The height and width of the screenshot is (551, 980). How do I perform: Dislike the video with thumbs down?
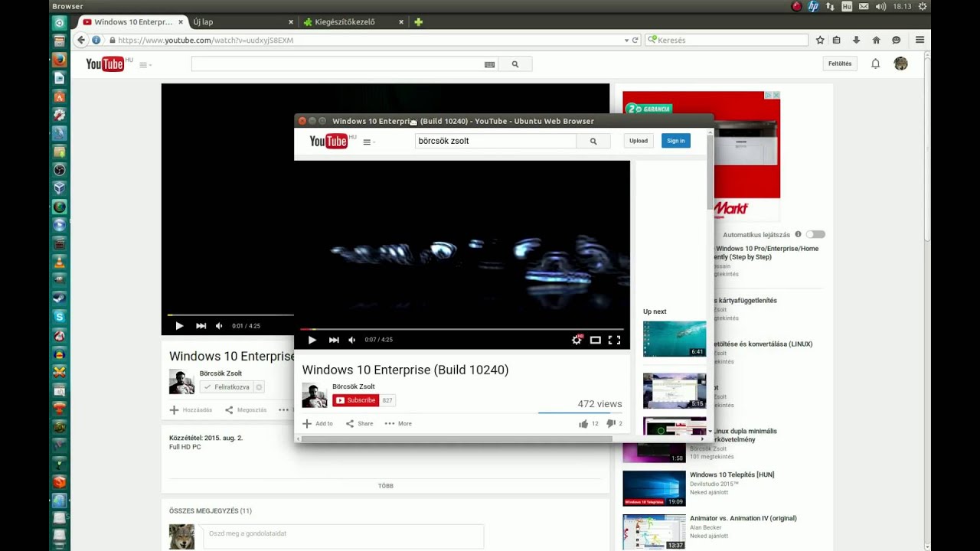click(x=610, y=423)
